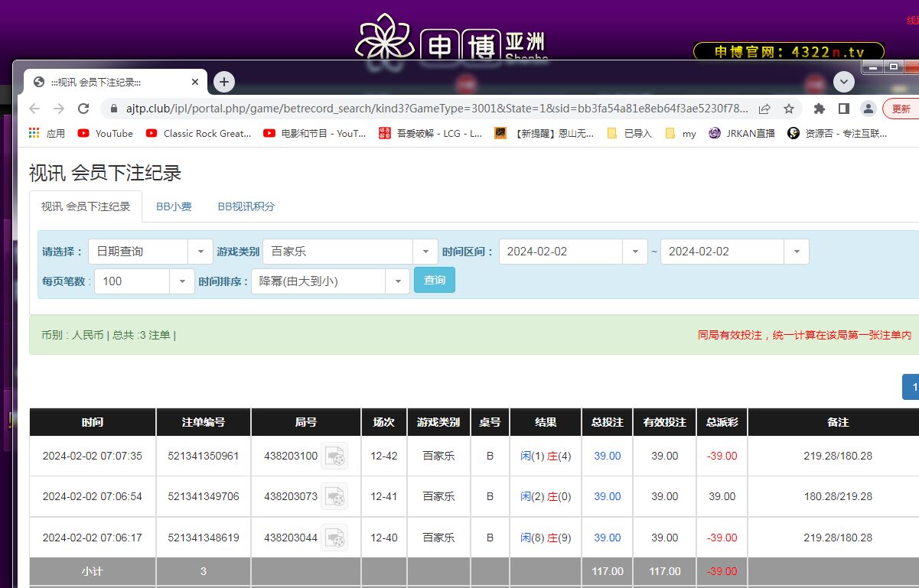
Task: Bookmark this page with the star icon
Action: (788, 109)
